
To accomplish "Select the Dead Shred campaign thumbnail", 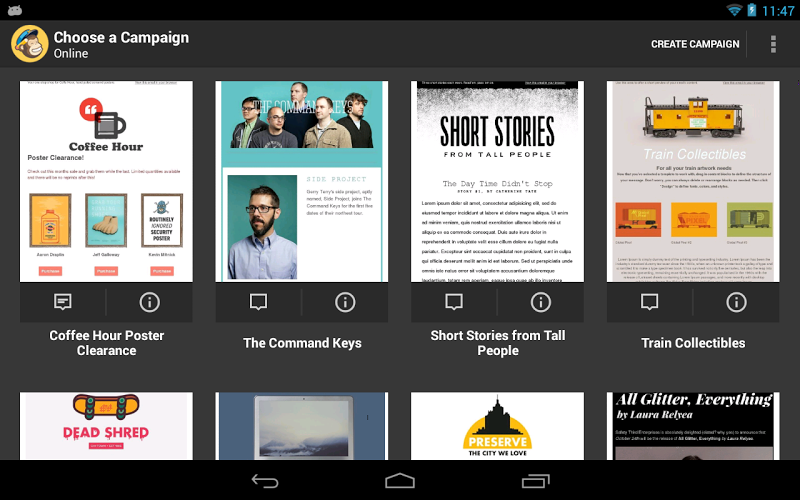I will pos(106,426).
